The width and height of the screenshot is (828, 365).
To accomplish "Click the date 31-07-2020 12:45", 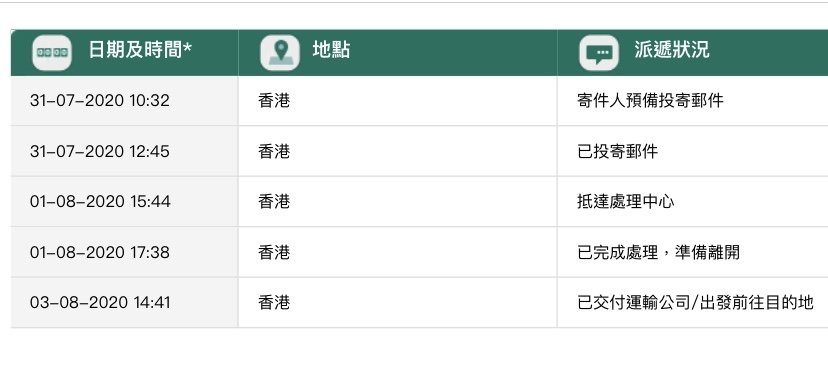I will (100, 152).
